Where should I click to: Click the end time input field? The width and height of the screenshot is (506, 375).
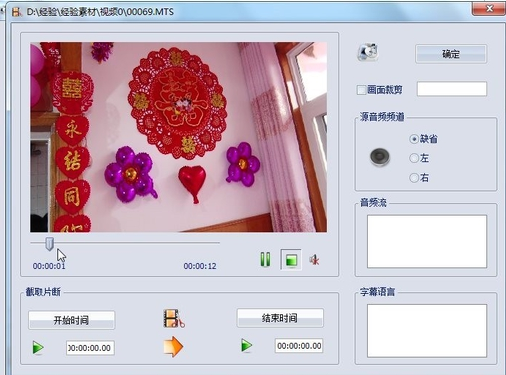click(x=299, y=346)
